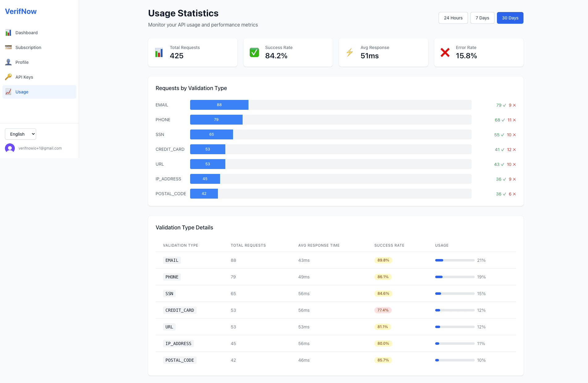This screenshot has width=588, height=383.
Task: Click the verifnowio+1@gmail.com account email
Action: (40, 148)
